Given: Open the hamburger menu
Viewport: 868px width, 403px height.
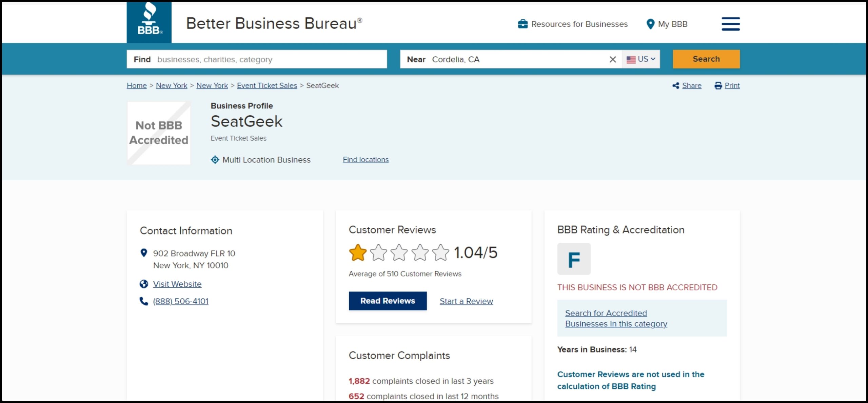Looking at the screenshot, I should point(730,24).
